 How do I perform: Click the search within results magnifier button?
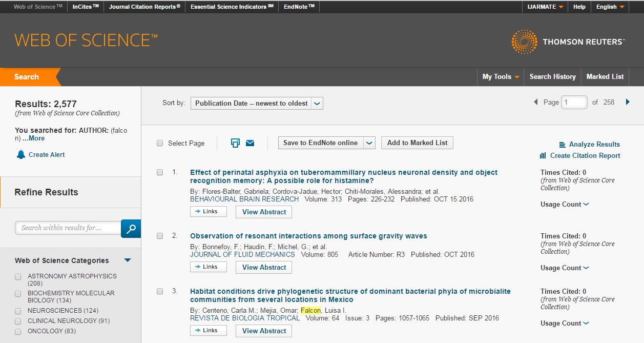[131, 228]
